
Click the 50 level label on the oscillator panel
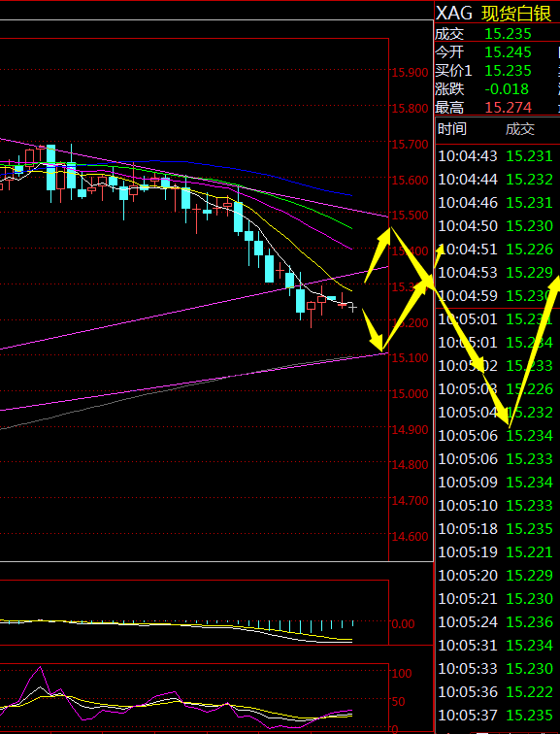[x=398, y=702]
